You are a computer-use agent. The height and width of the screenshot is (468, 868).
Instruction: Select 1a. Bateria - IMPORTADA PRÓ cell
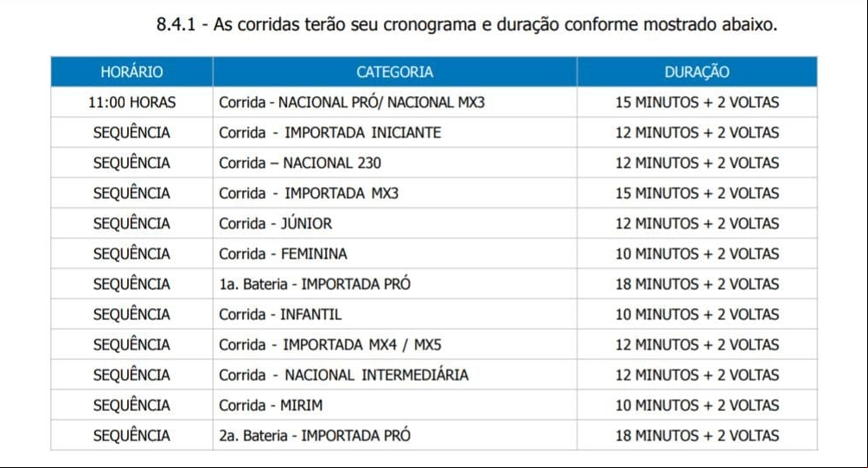395,284
